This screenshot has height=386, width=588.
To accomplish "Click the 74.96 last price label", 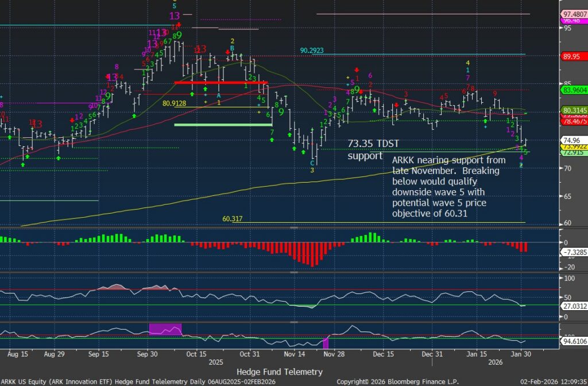I will 571,140.
